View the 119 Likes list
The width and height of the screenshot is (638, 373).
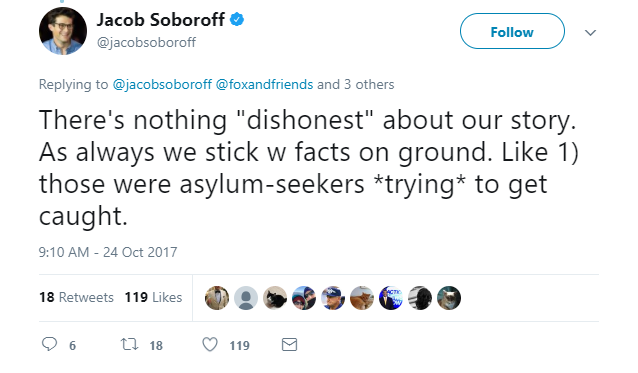[153, 297]
